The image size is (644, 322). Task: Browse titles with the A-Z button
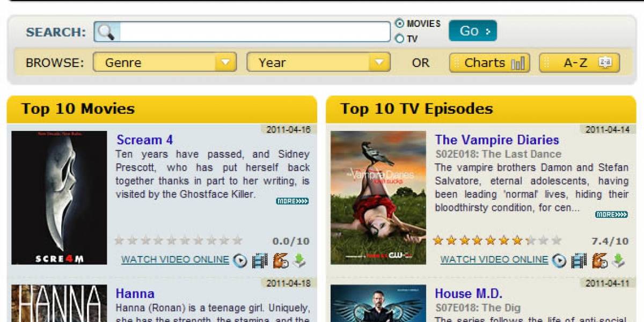point(580,63)
